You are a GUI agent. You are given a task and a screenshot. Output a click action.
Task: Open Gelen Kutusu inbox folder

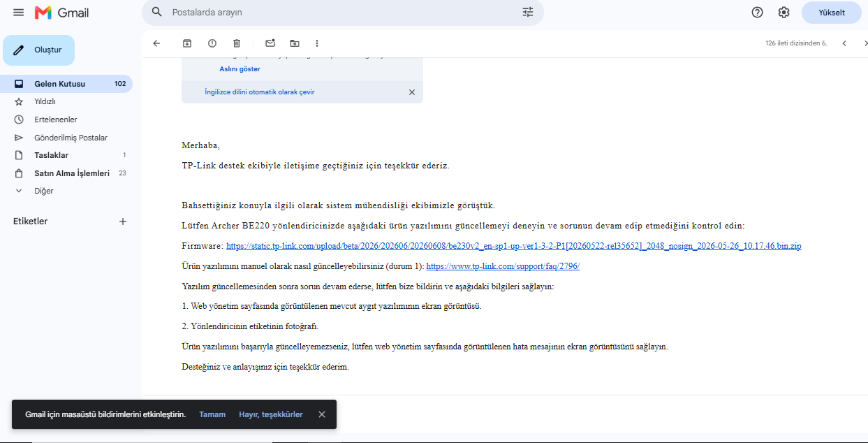pos(66,84)
